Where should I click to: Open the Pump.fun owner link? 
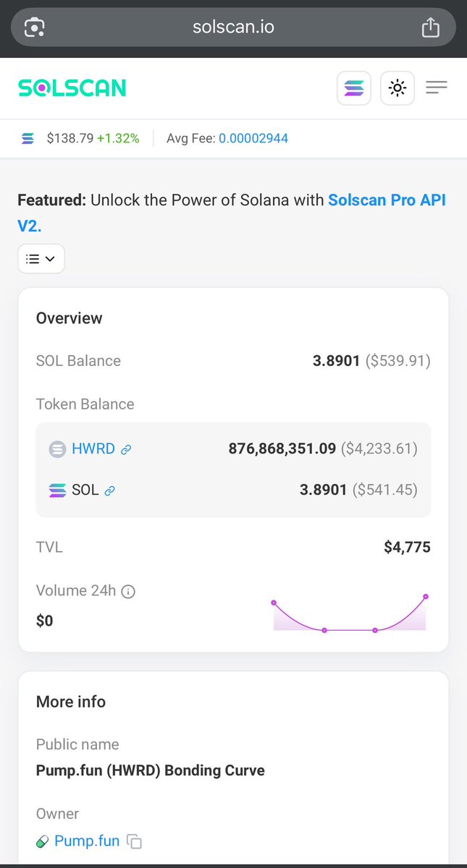pyautogui.click(x=87, y=841)
